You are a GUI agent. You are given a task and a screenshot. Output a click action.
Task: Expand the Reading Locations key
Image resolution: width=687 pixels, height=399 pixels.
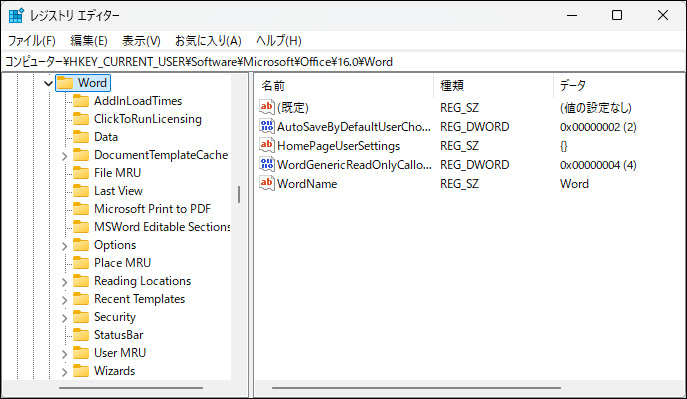[64, 282]
